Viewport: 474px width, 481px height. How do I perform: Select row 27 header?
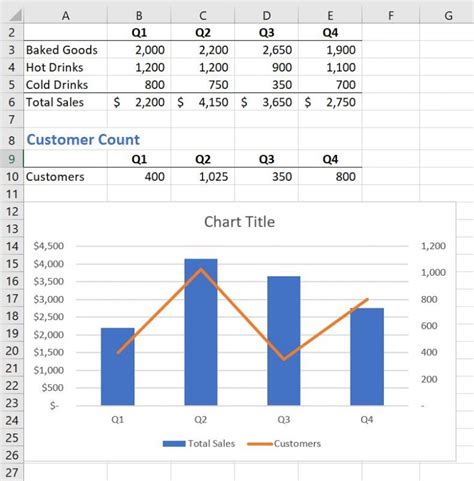[12, 472]
